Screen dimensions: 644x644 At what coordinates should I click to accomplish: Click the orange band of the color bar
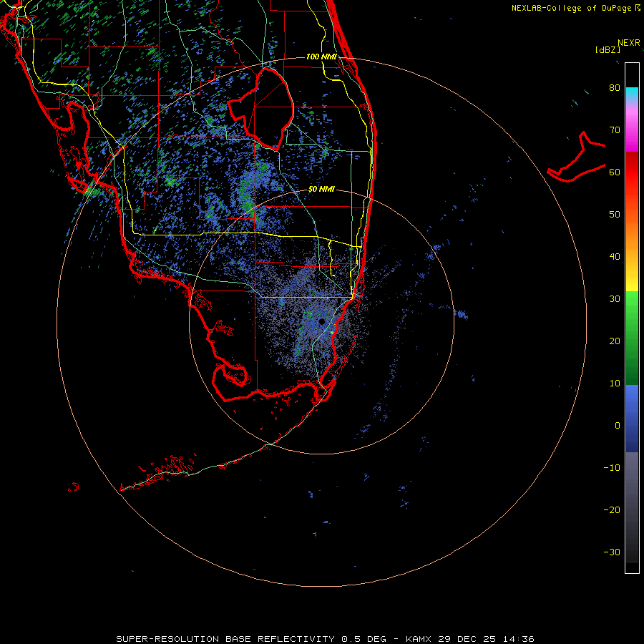[x=632, y=234]
